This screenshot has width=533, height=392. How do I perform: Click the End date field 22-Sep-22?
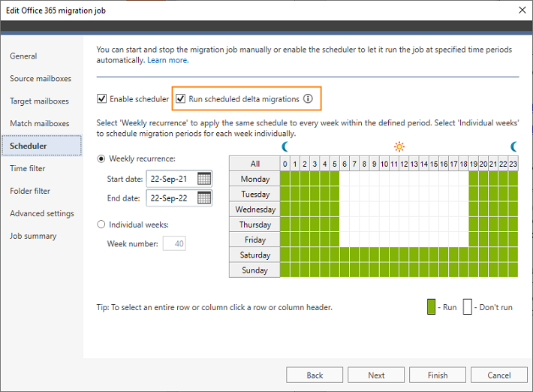[x=179, y=198]
